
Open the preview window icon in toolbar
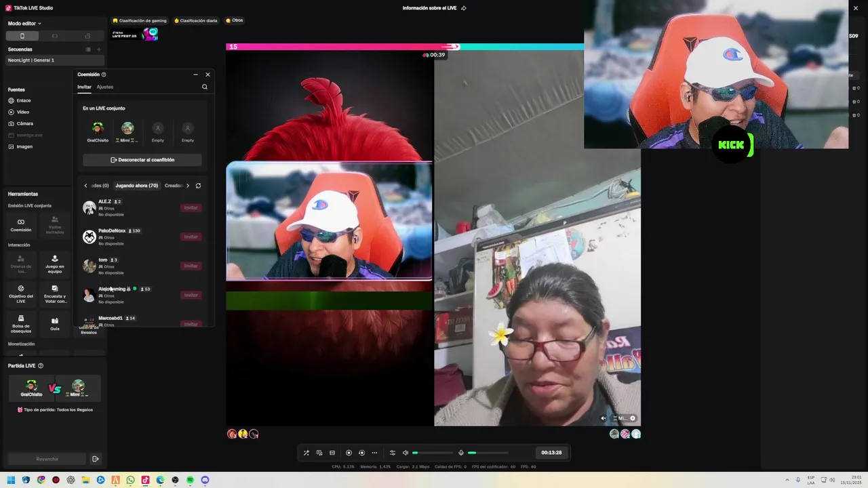(332, 453)
